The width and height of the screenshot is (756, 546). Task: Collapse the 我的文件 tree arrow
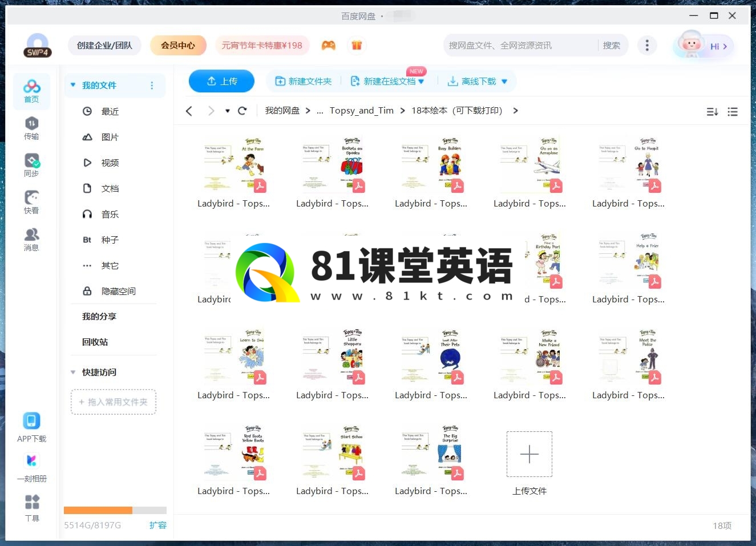(73, 85)
